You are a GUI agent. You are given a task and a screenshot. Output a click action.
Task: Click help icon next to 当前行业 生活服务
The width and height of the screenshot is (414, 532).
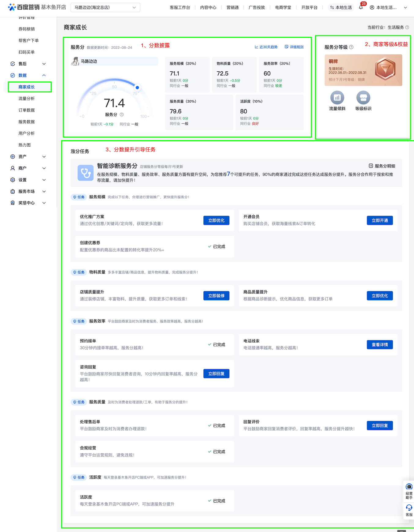(x=407, y=28)
